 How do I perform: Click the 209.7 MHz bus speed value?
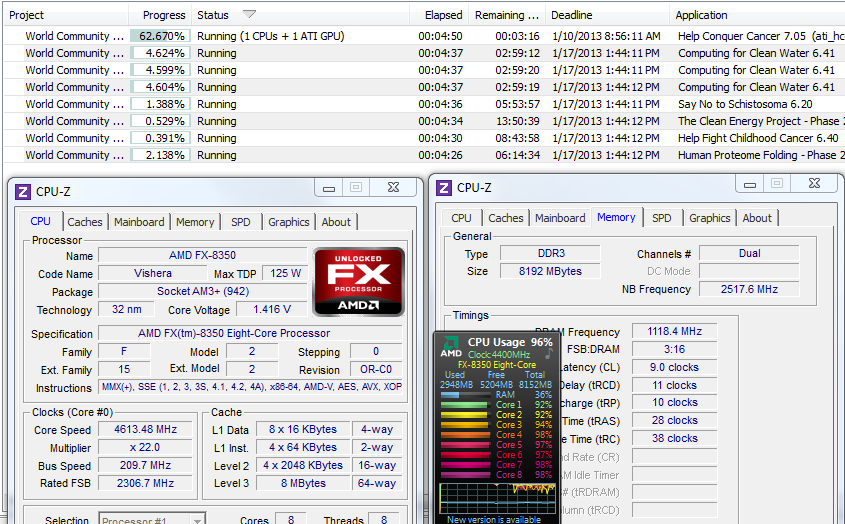(x=146, y=465)
